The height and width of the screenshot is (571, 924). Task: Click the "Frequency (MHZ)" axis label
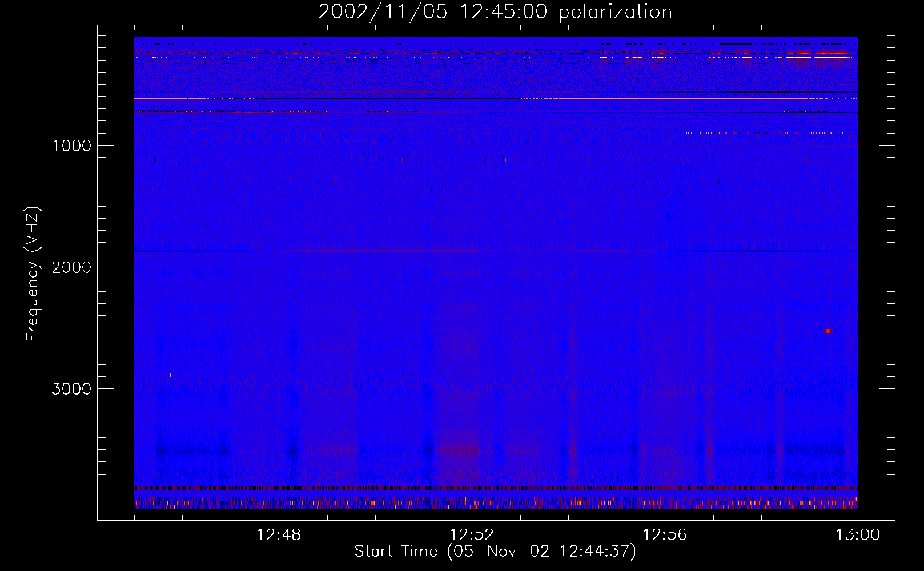(x=33, y=274)
